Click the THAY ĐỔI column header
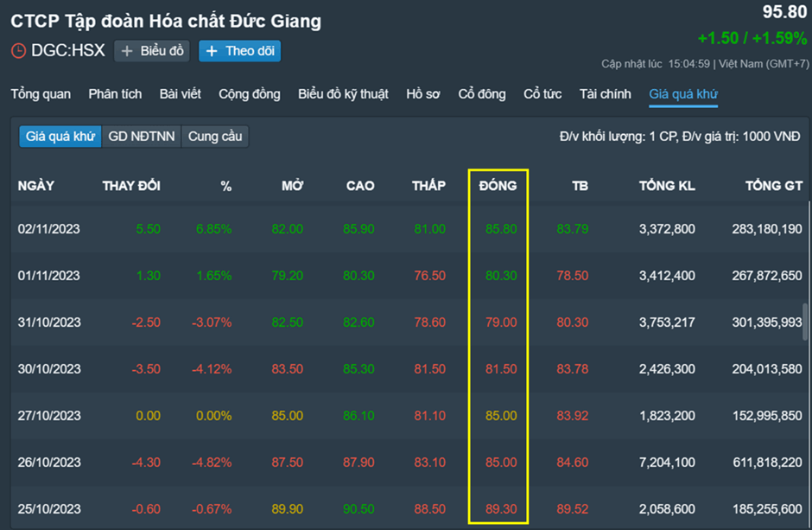This screenshot has width=812, height=530. (x=131, y=186)
